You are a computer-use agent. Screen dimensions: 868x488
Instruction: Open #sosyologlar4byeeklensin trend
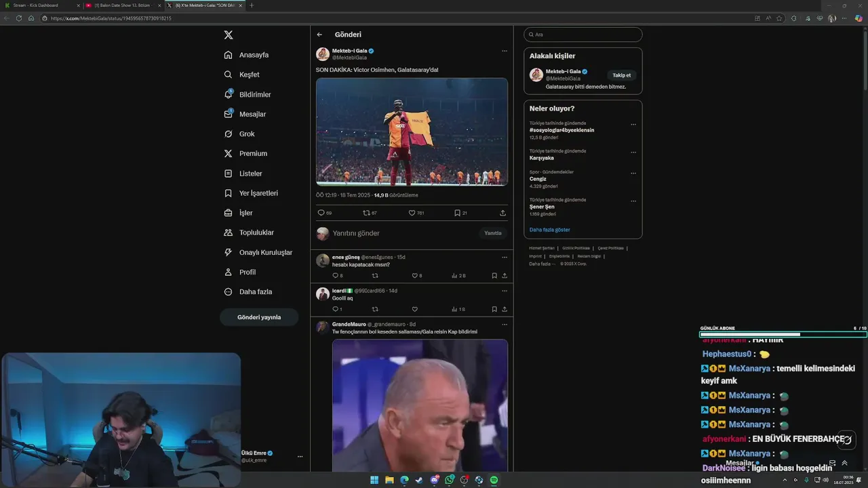561,130
